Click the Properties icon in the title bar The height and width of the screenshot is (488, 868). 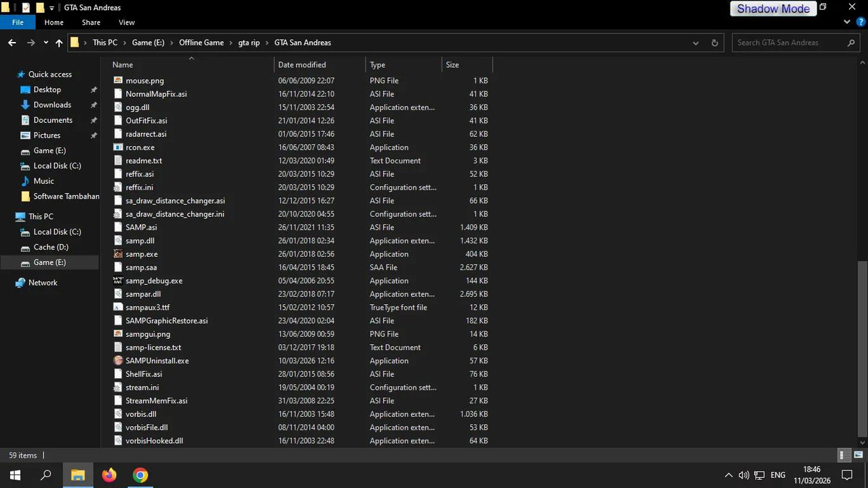tap(26, 7)
